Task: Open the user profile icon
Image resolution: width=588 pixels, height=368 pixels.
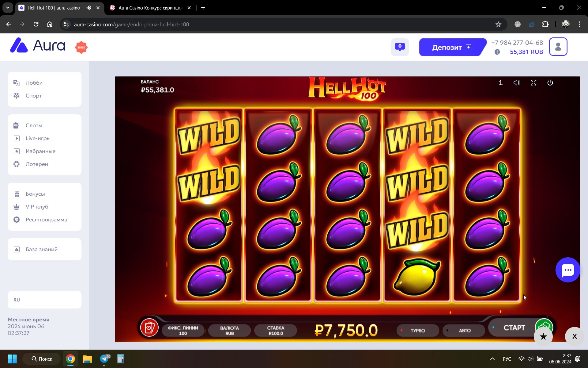Action: (558, 47)
